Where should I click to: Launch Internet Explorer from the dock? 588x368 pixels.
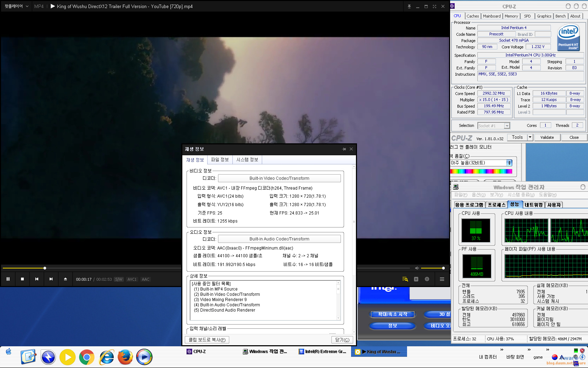pyautogui.click(x=106, y=357)
